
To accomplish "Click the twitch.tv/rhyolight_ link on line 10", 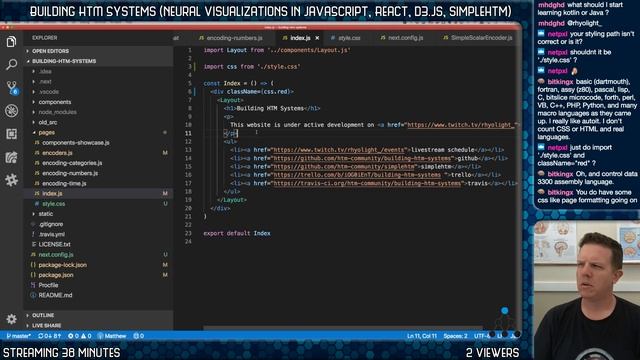I will [461, 125].
